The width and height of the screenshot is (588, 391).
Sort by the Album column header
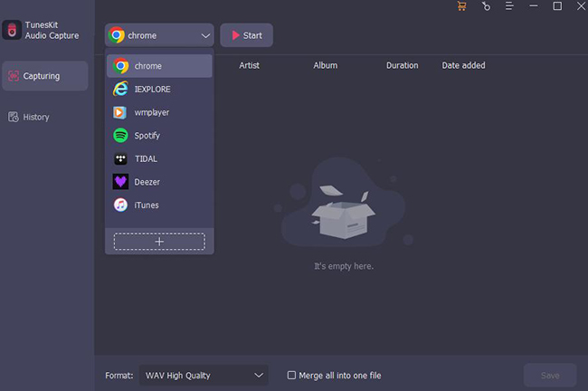(325, 65)
